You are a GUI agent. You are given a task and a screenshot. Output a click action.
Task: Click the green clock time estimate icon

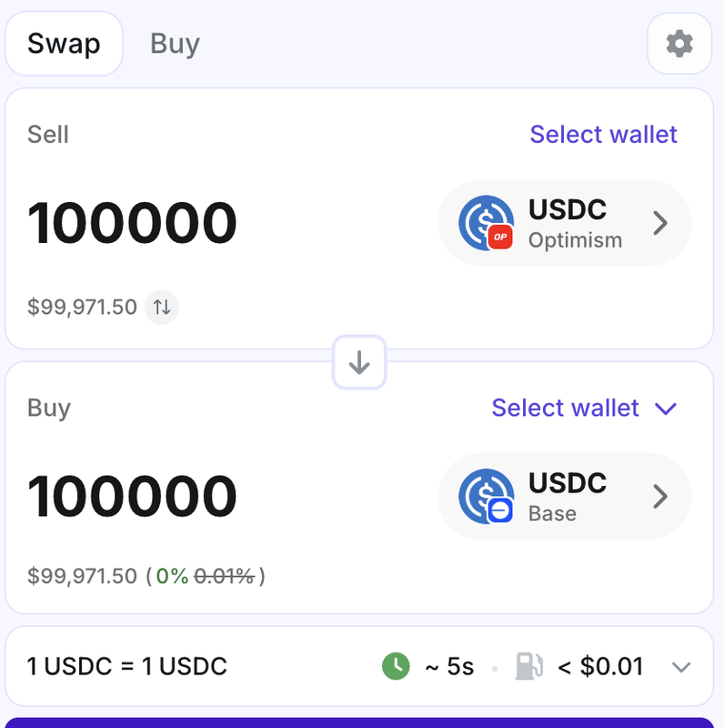pyautogui.click(x=396, y=666)
